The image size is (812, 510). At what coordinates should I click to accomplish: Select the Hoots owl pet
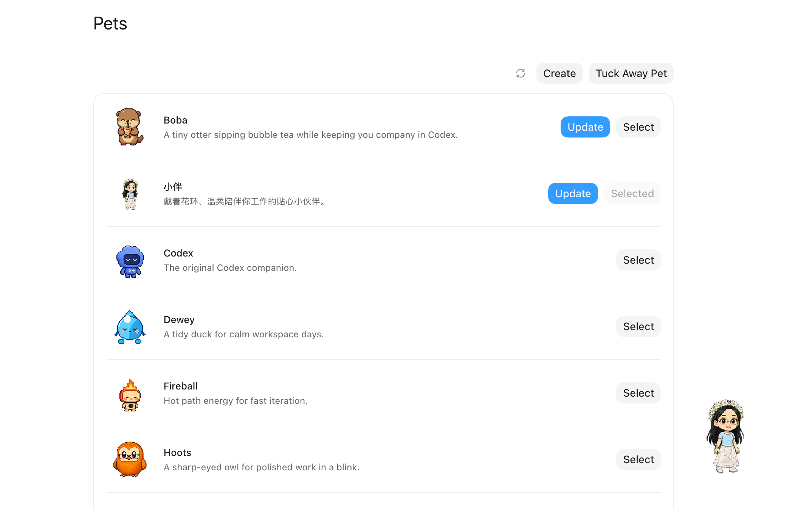[638, 459]
